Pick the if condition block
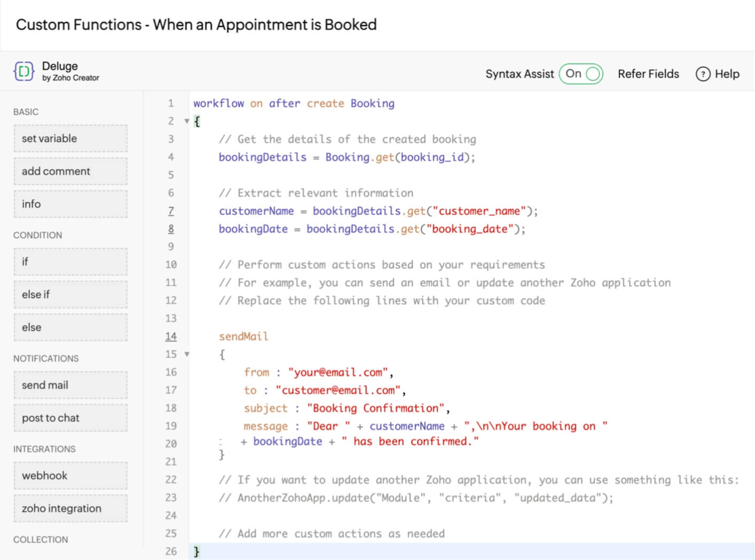Viewport: 755px width, 560px height. click(x=70, y=262)
